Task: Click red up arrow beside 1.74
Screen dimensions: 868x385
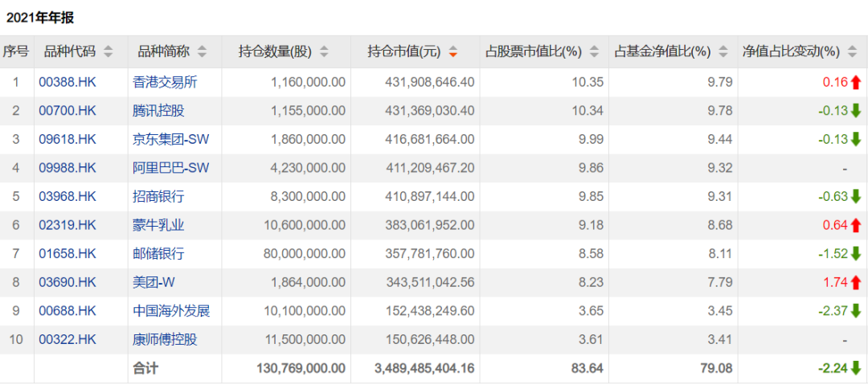Action: point(856,282)
